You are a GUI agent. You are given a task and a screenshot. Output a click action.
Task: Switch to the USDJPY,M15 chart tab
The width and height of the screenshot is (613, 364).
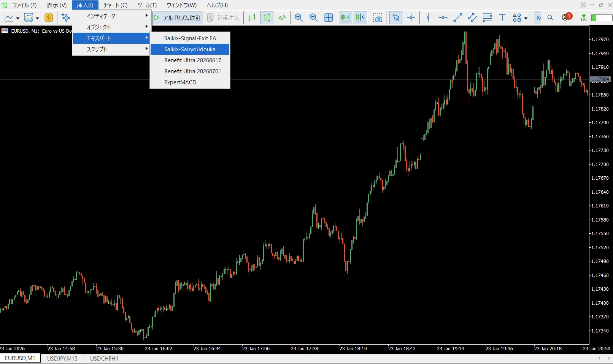click(62, 358)
